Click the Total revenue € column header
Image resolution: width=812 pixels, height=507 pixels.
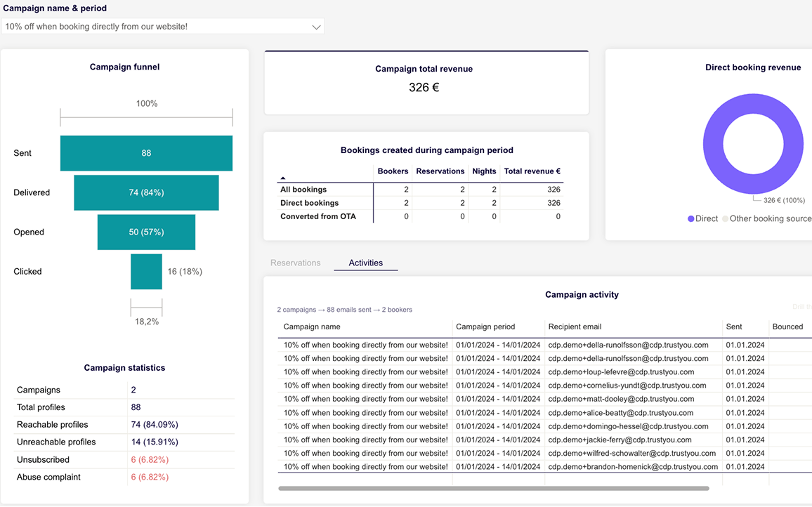[532, 171]
